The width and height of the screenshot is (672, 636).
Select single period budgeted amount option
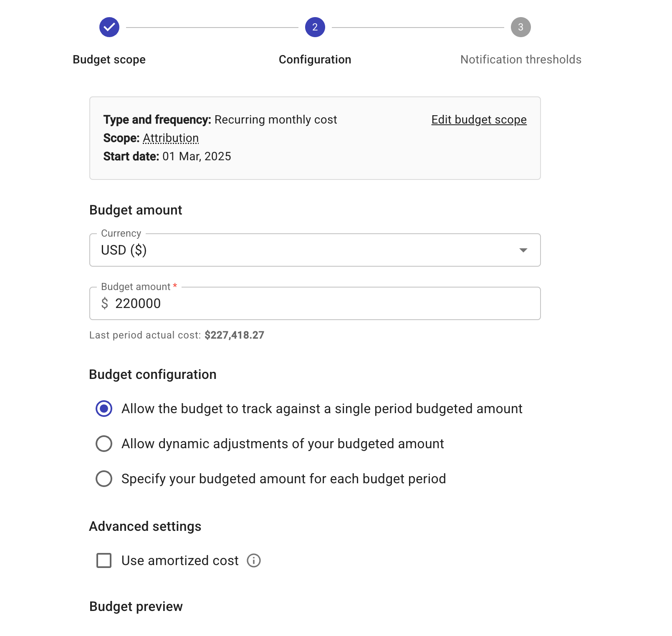104,409
